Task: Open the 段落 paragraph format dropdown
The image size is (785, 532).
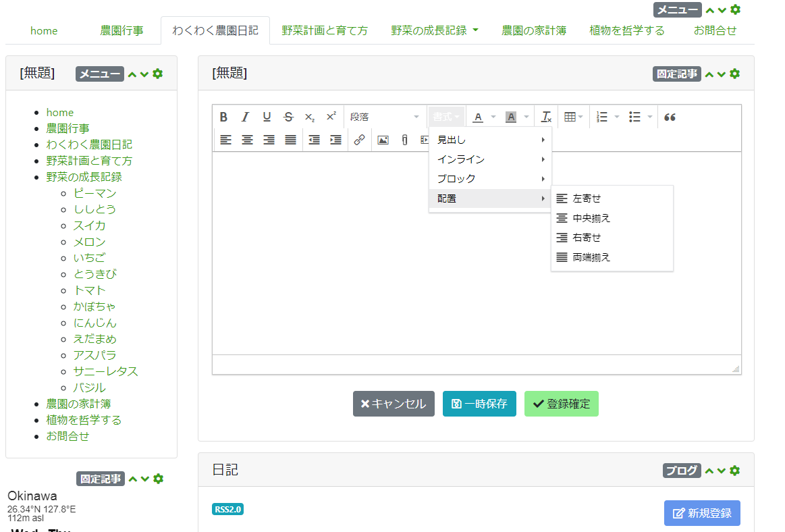Action: point(384,117)
